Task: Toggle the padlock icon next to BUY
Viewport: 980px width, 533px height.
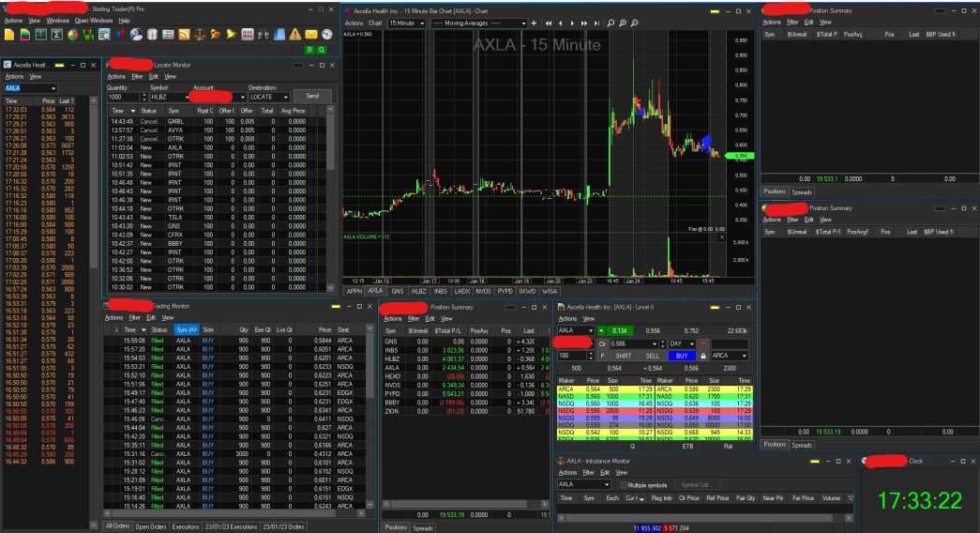Action: point(703,356)
